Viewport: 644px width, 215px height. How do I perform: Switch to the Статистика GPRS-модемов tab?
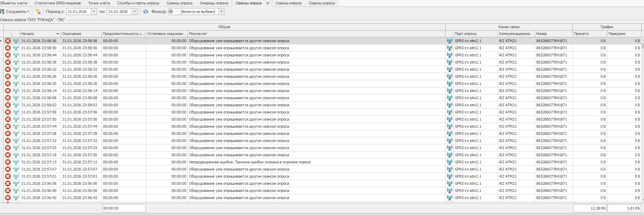58,3
